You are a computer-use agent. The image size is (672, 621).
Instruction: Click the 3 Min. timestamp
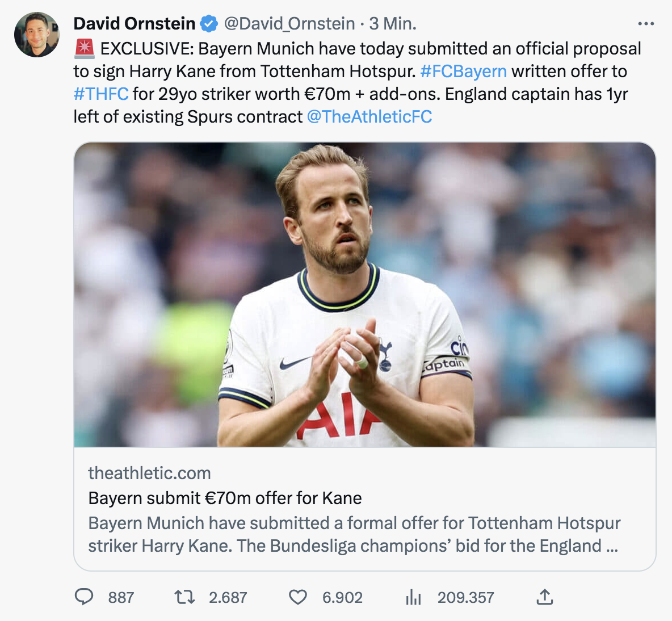(x=393, y=24)
